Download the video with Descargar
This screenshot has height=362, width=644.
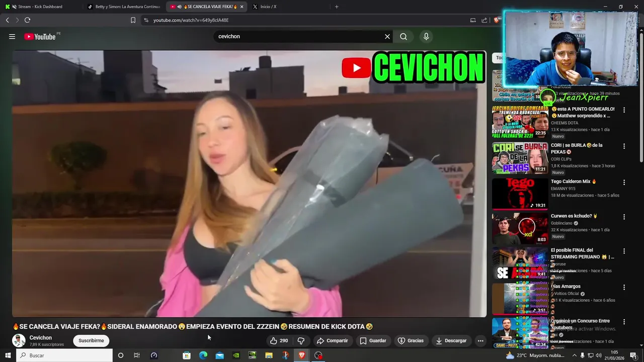451,340
